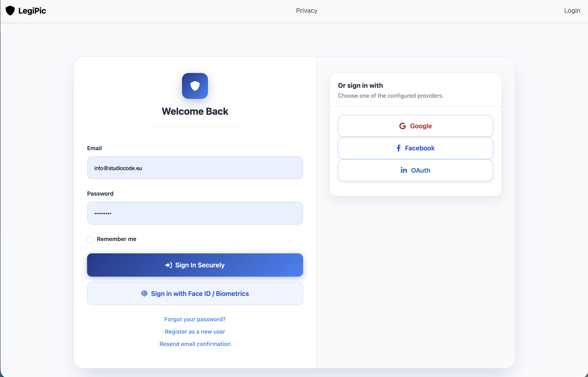Open the Forgot your password link
588x377 pixels.
coord(195,319)
